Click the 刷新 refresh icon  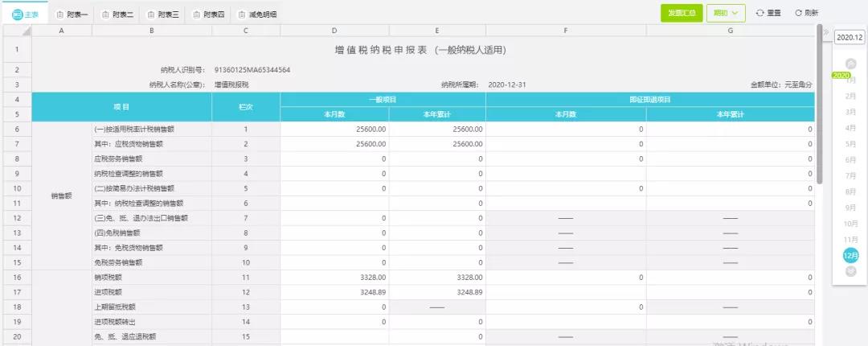pos(799,13)
